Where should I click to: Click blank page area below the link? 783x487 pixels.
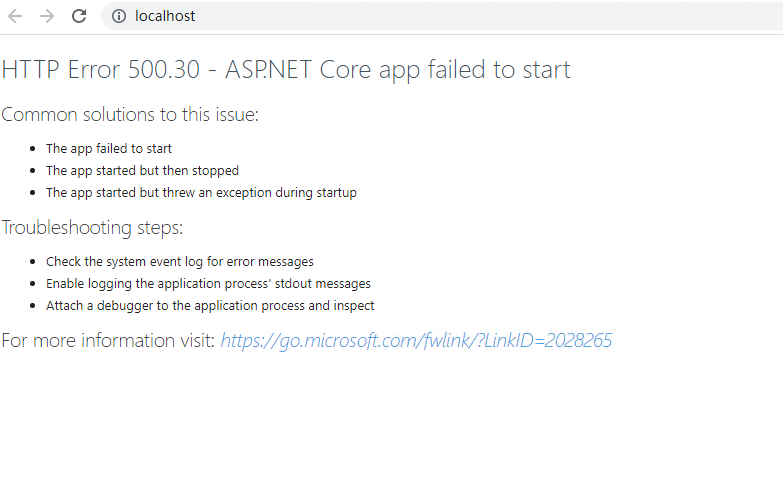[x=392, y=420]
